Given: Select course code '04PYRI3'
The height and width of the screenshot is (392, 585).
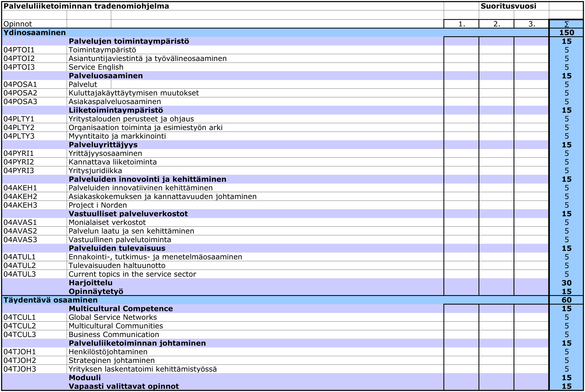Looking at the screenshot, I should tap(19, 171).
